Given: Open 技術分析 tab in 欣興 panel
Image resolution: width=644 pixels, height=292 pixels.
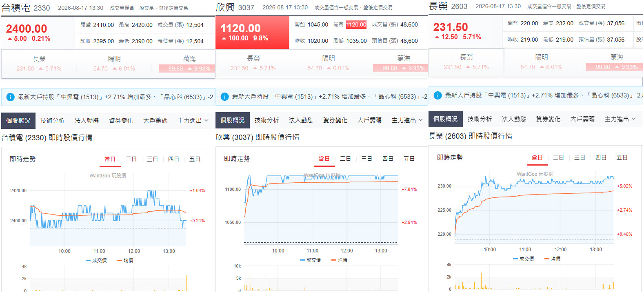Looking at the screenshot, I should [267, 120].
